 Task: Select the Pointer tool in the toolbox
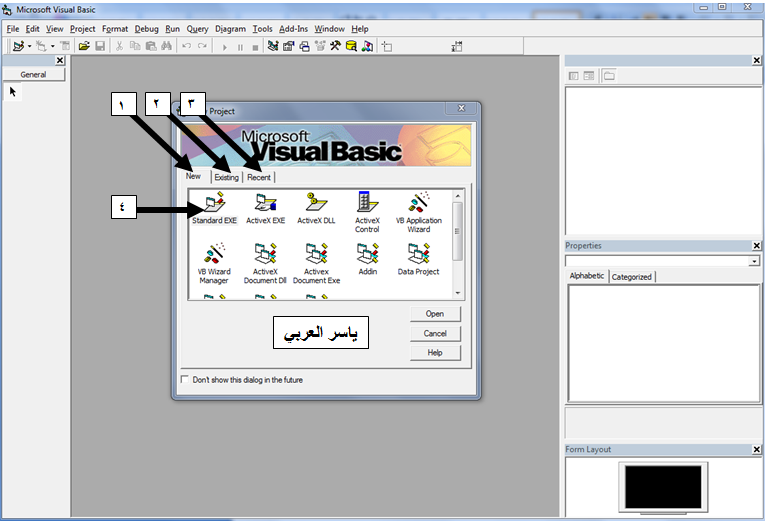[13, 92]
